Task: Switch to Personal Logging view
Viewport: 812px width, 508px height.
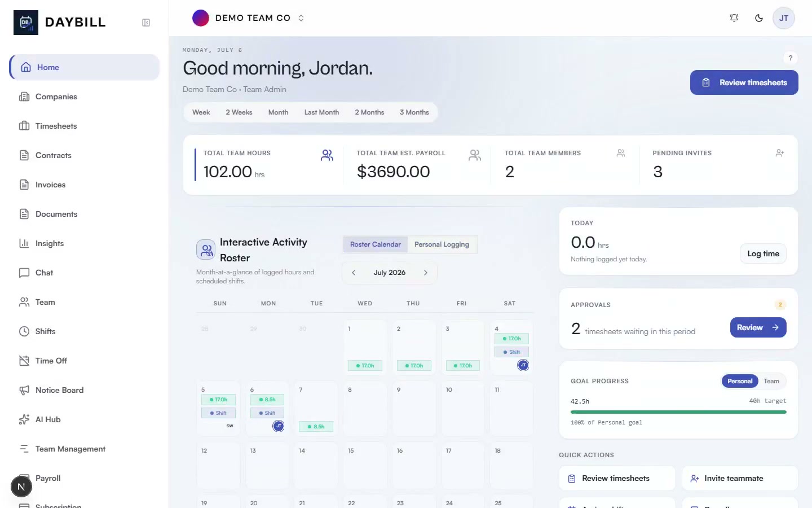Action: [x=442, y=244]
